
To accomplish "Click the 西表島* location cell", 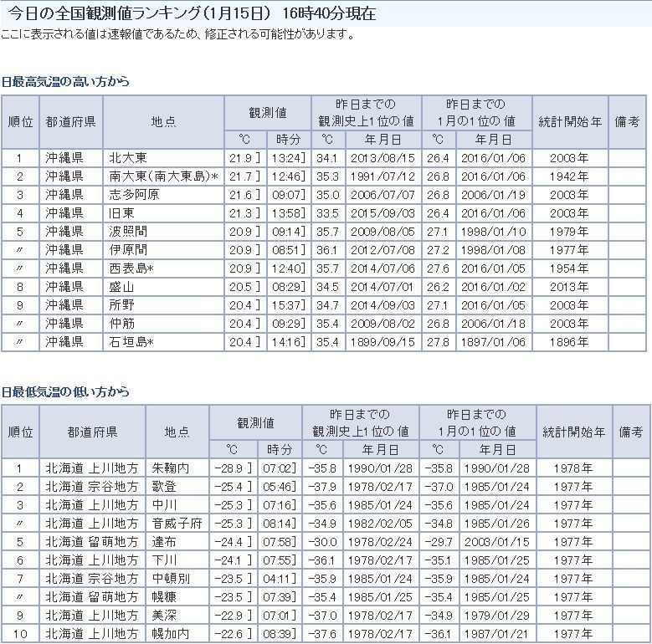I will pyautogui.click(x=133, y=268).
